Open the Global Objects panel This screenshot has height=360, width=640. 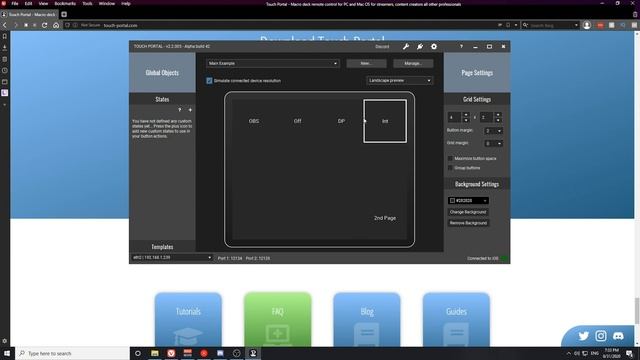162,73
